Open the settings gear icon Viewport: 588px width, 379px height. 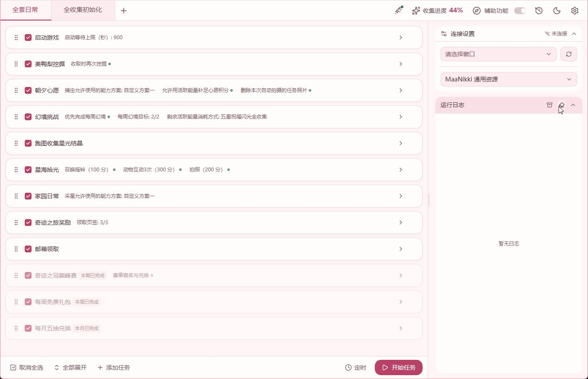[575, 11]
